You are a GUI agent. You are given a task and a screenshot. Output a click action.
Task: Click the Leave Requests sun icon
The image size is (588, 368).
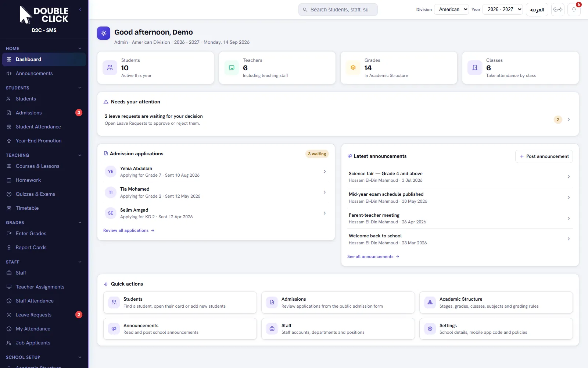[9, 315]
